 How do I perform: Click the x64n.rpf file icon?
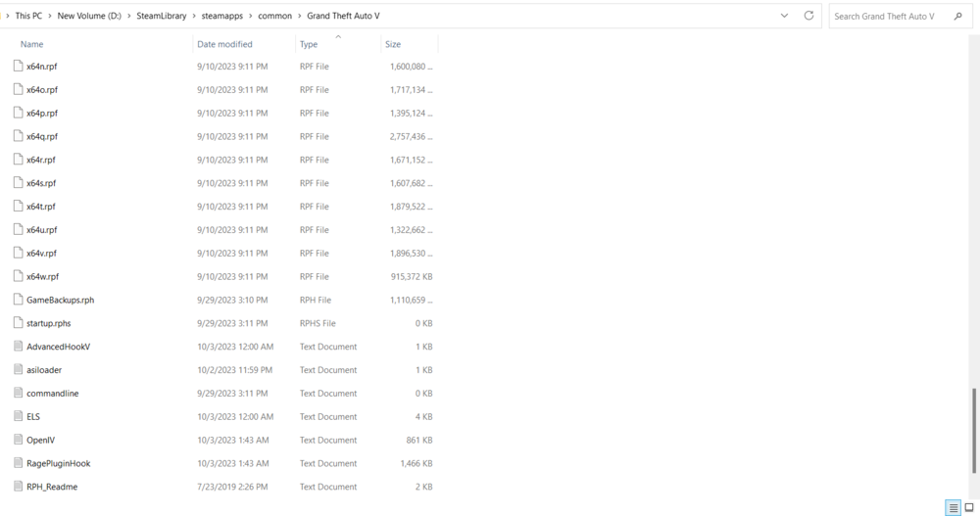coord(18,66)
